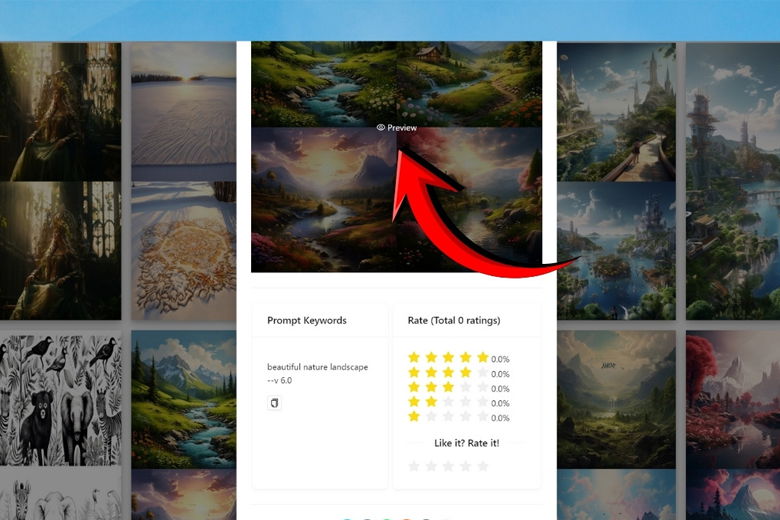
Task: Select the Prompt Keywords panel header
Action: [306, 320]
